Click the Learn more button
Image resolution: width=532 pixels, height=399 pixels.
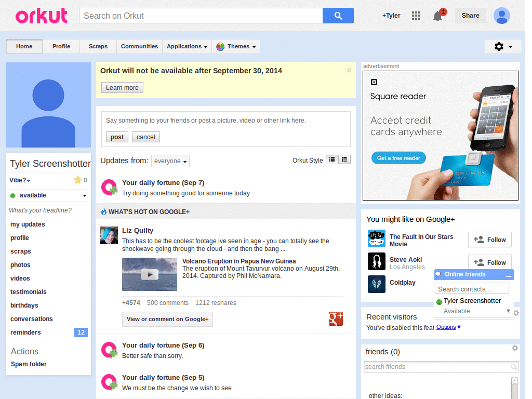(122, 87)
